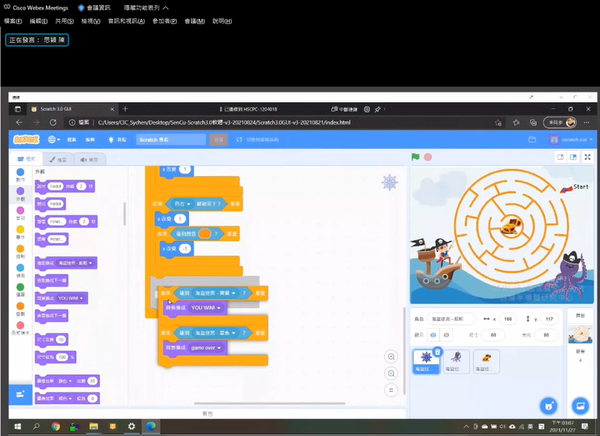Hide sprite using crossed eye button
The image size is (600, 436).
pyautogui.click(x=446, y=335)
